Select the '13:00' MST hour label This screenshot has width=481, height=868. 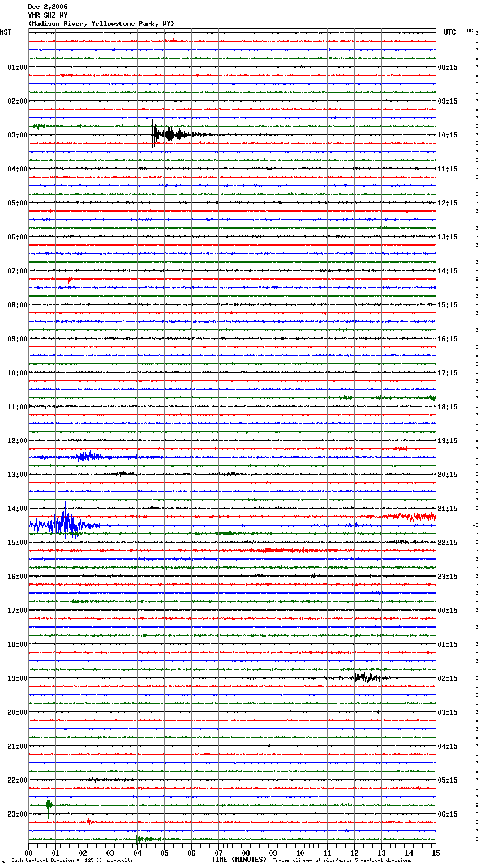click(18, 475)
